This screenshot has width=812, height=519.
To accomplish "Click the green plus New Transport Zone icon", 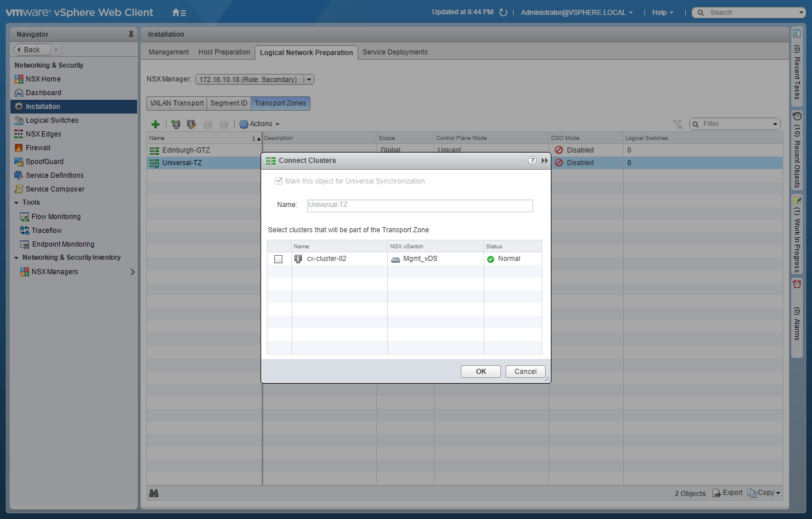I will click(156, 124).
